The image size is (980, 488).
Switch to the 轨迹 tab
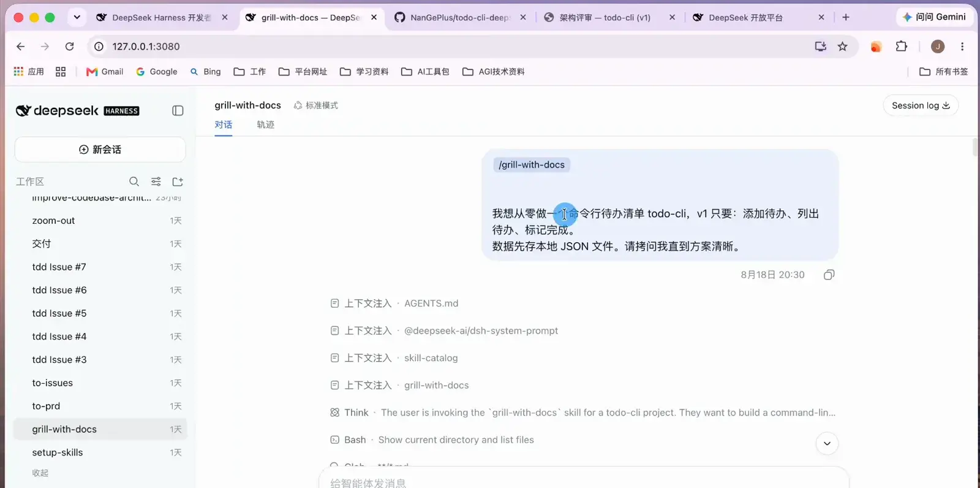point(265,124)
